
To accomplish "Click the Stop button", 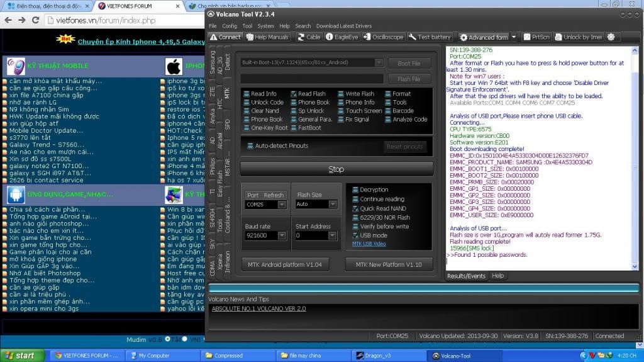I will tap(336, 169).
